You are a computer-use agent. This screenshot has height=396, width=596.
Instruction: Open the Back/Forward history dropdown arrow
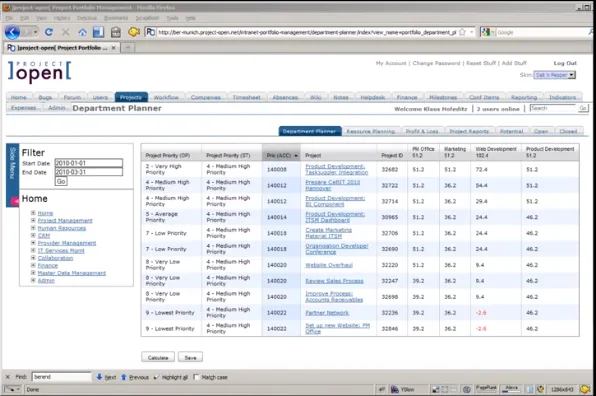35,32
